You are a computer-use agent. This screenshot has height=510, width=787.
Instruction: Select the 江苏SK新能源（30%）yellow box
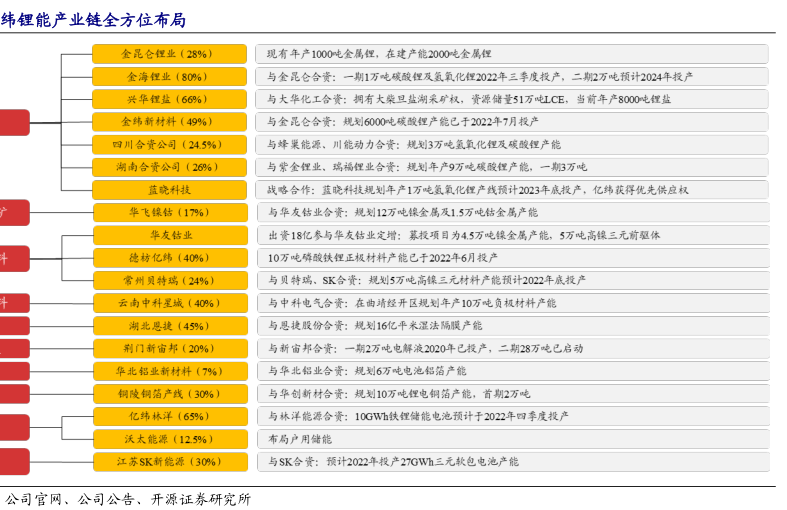(169, 461)
